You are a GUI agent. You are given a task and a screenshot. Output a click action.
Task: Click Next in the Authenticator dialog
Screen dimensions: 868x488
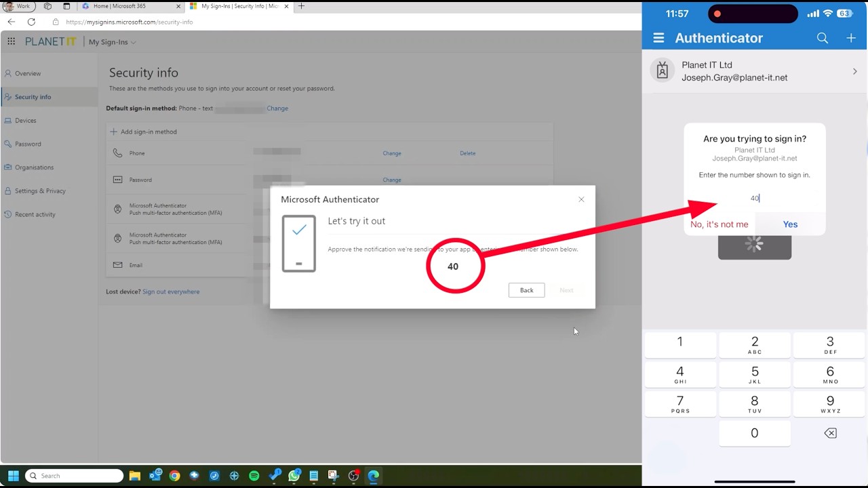(566, 290)
